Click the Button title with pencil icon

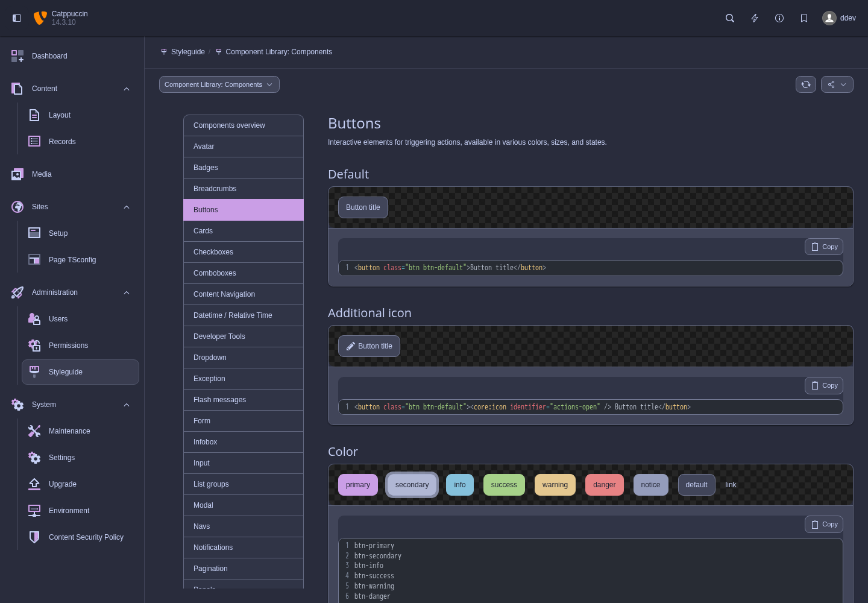click(369, 346)
